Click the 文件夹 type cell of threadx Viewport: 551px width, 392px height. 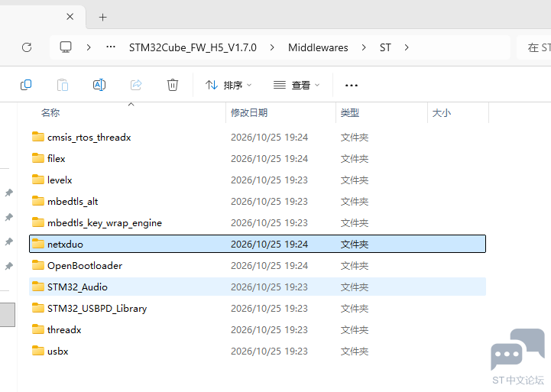[x=355, y=330]
